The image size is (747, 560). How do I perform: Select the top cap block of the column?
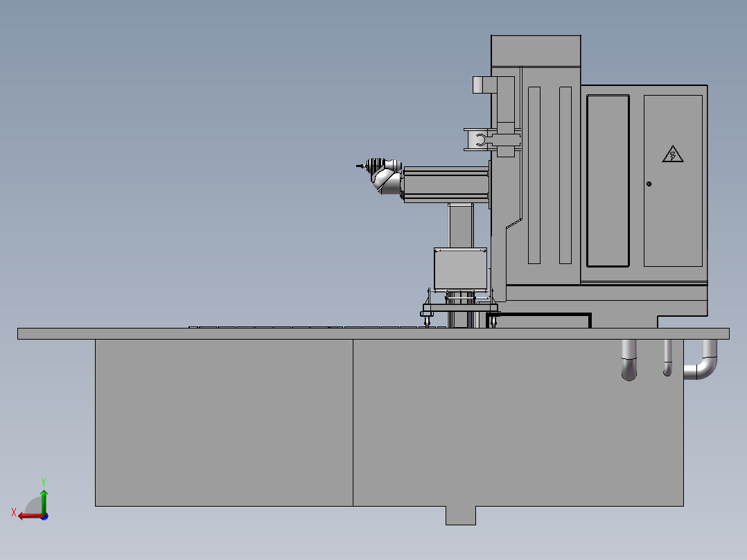pyautogui.click(x=536, y=51)
